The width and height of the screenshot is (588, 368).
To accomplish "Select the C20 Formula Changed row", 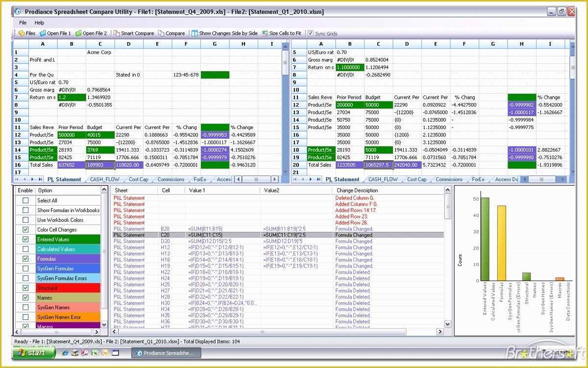I will [278, 235].
